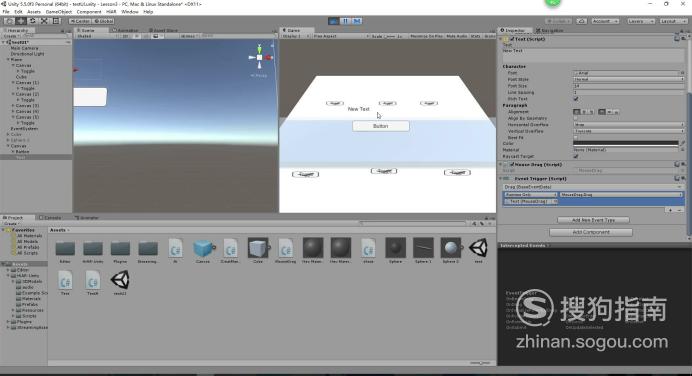Toggle Mute Audio in Game view
The height and width of the screenshot is (376, 692).
tap(457, 36)
